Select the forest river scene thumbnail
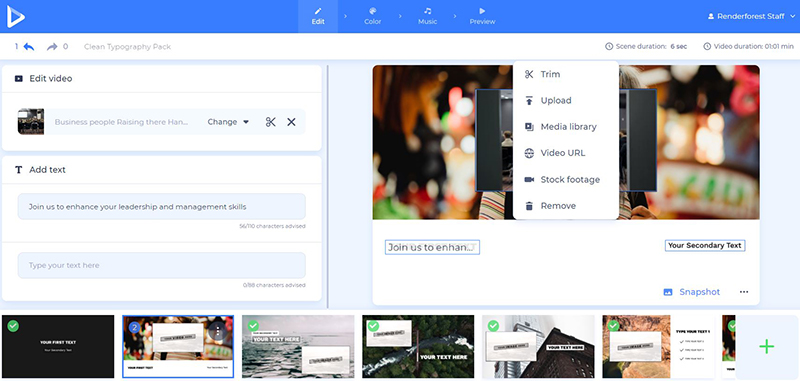The height and width of the screenshot is (381, 800). pyautogui.click(x=418, y=346)
